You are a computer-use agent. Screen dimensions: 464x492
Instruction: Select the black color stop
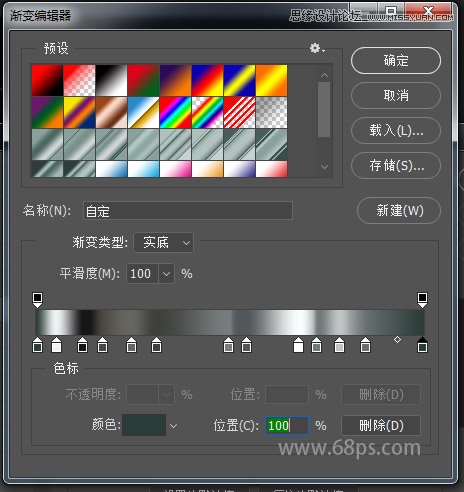point(82,345)
